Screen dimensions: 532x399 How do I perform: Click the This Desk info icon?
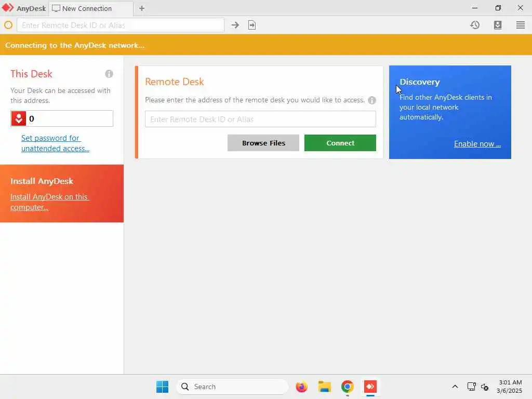(x=109, y=74)
